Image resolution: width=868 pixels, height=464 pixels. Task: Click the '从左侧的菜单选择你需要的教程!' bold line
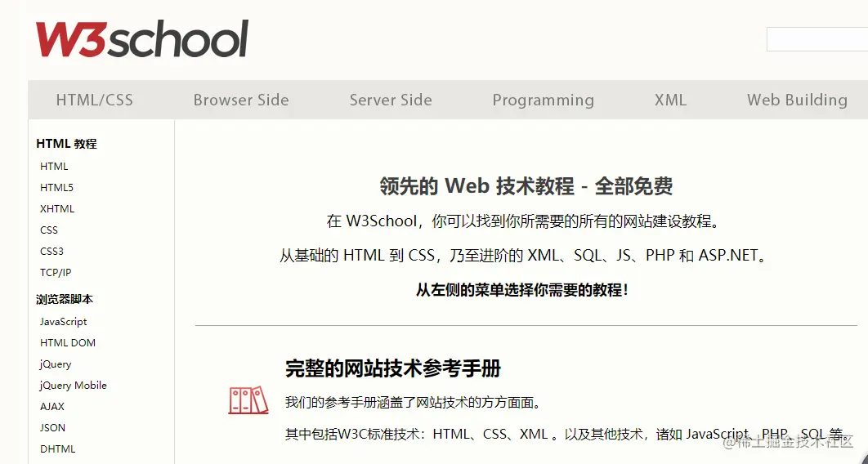(x=522, y=290)
